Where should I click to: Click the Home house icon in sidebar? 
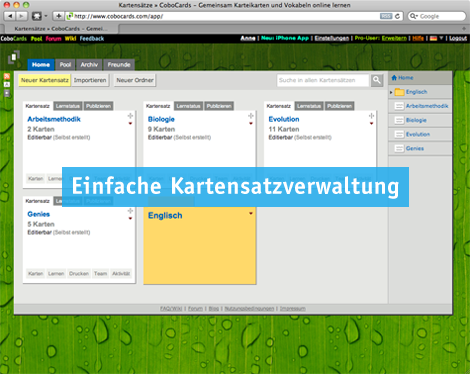click(394, 78)
